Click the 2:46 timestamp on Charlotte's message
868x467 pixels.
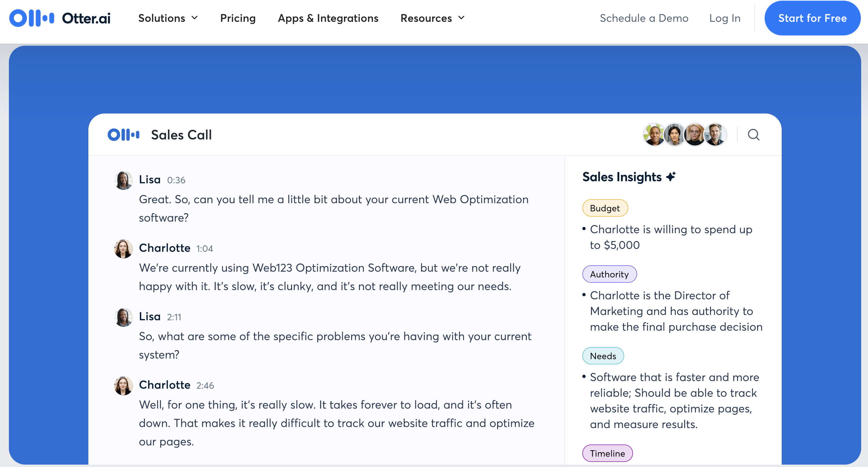[205, 386]
